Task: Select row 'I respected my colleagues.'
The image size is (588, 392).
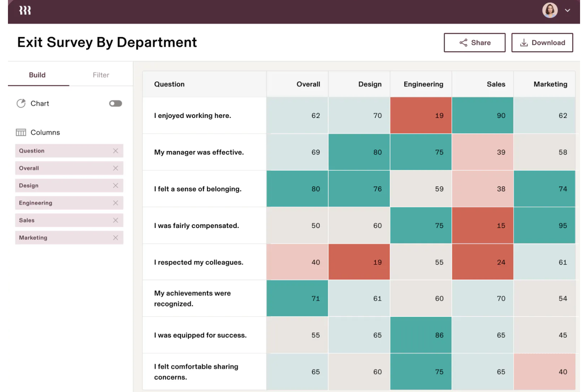Action: tap(359, 262)
